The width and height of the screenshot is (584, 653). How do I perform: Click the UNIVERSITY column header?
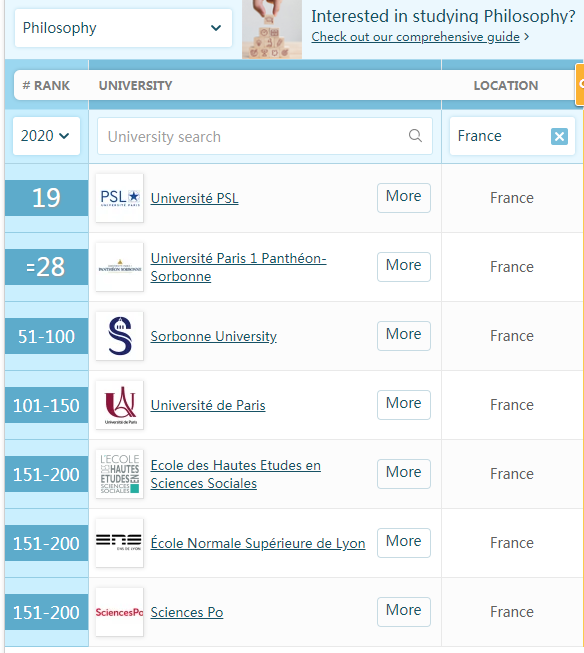click(135, 85)
